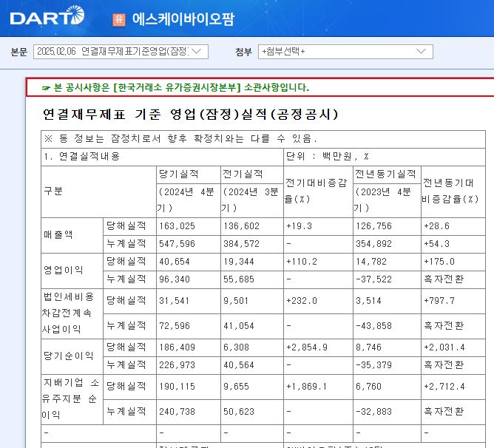Click the 당기순이익 row label

72,356
